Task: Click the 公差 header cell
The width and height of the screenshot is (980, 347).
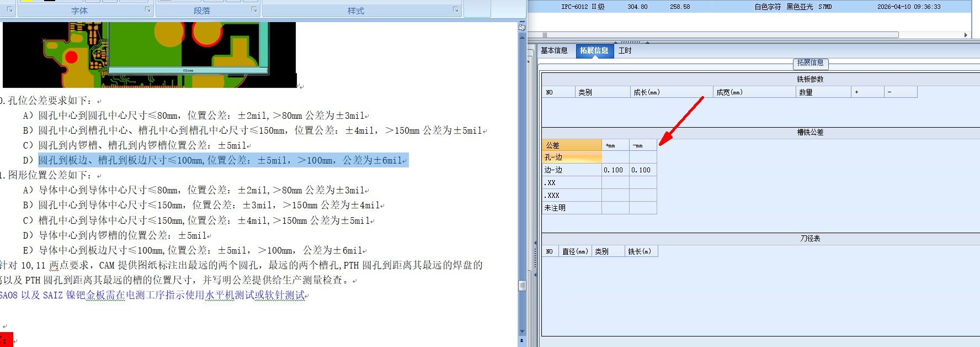Action: click(x=572, y=145)
